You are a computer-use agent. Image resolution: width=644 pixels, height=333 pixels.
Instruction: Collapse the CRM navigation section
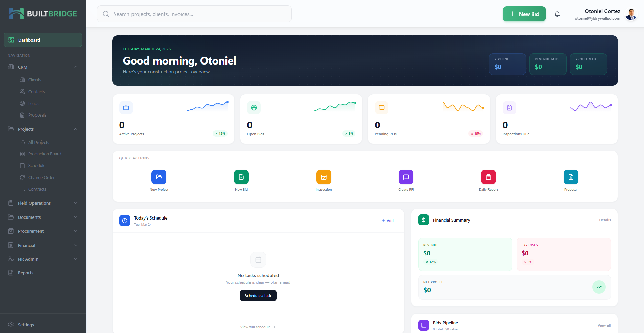pos(76,67)
